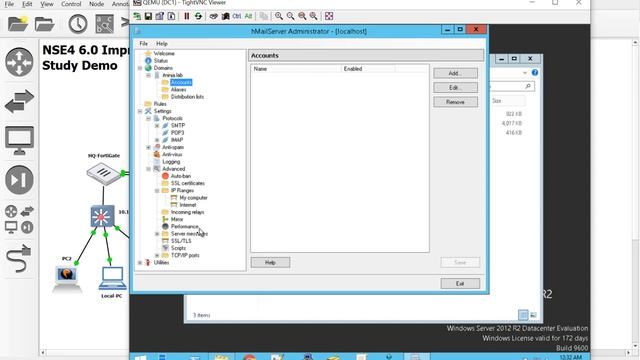Click Exit button in hMailServer Administrator
Viewport: 640px width, 360px height.
tap(460, 284)
